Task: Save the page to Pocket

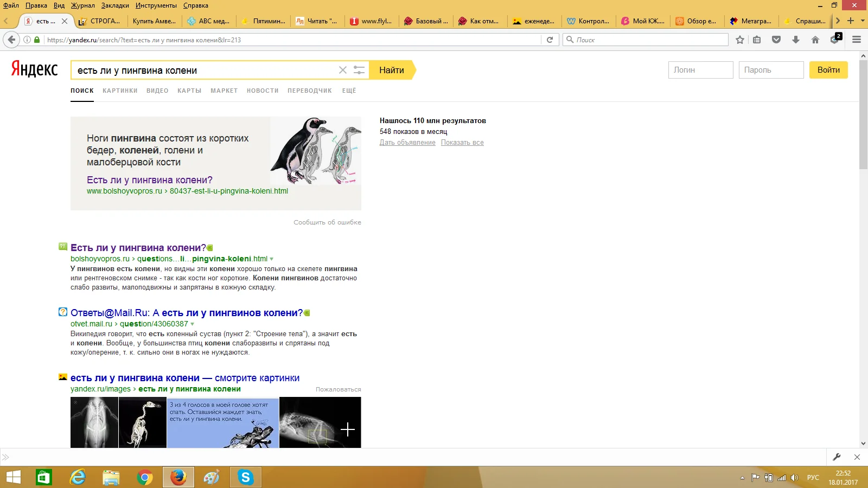Action: (776, 40)
